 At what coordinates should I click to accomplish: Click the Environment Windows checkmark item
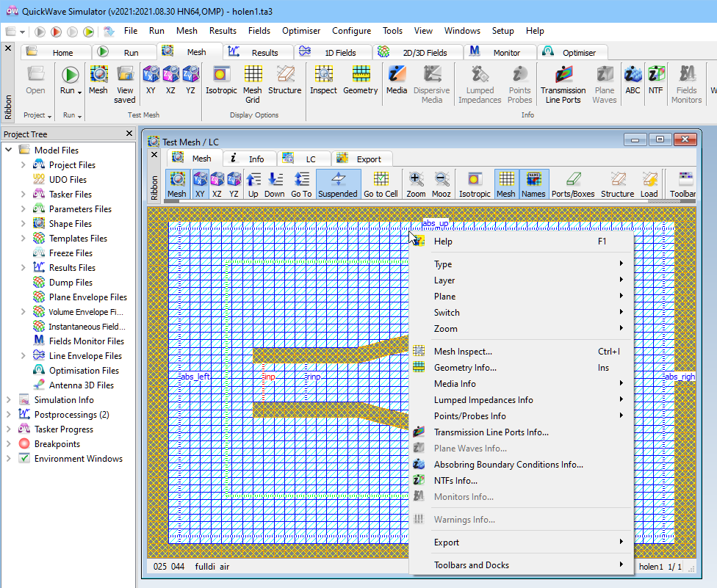pos(71,458)
